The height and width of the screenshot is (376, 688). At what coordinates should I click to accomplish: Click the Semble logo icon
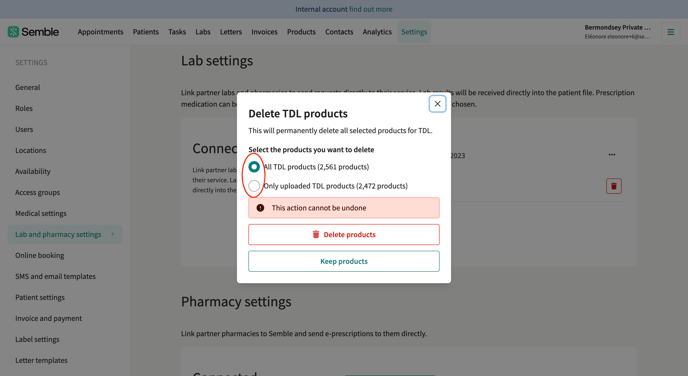(x=13, y=32)
